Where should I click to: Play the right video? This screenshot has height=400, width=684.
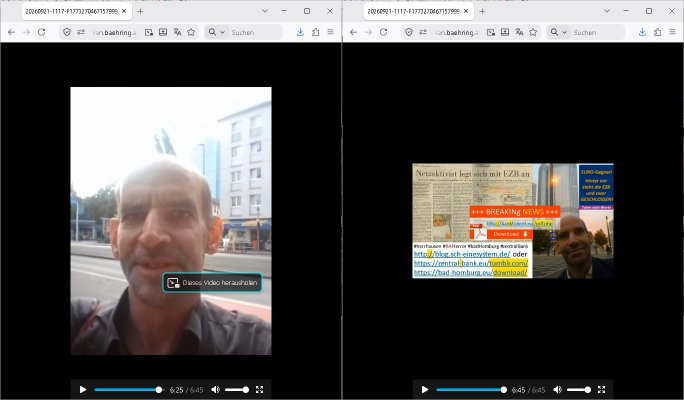coord(424,390)
